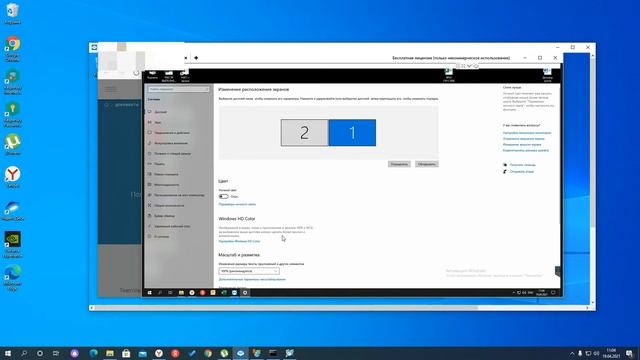Click Get help link

pos(522,165)
